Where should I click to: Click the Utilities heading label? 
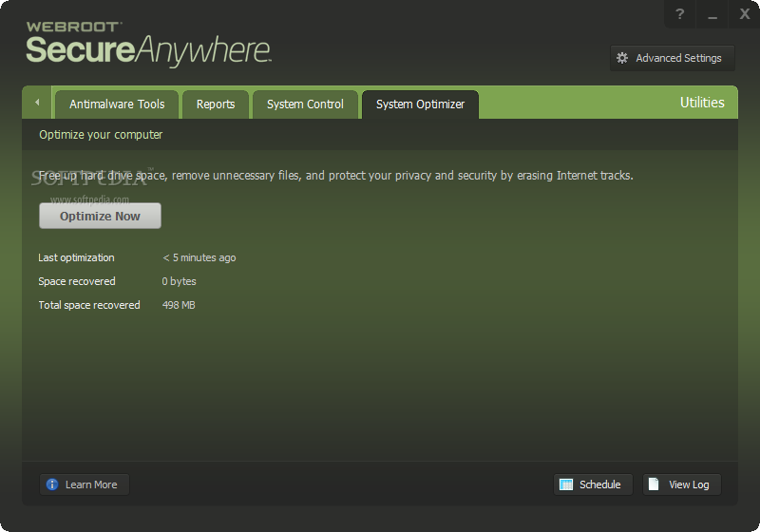[702, 103]
